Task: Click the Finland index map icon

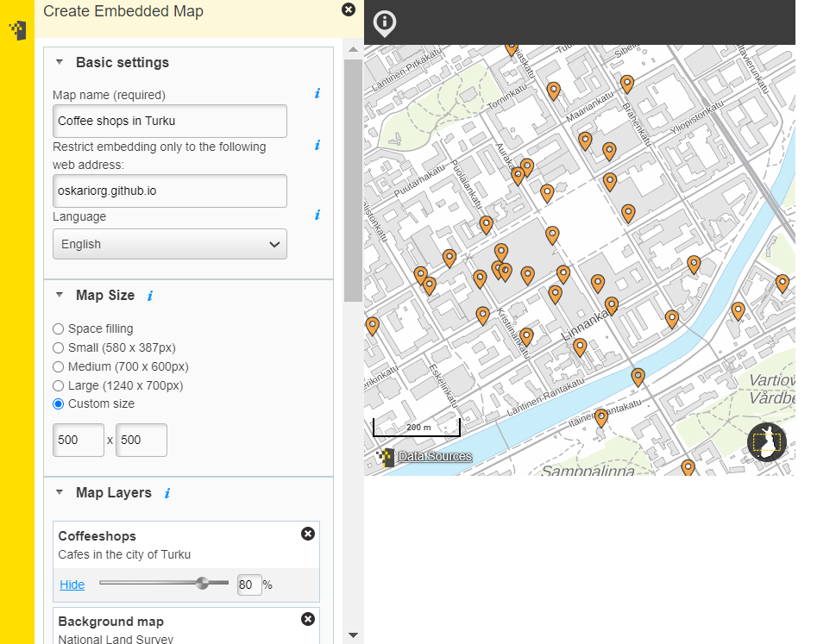Action: pyautogui.click(x=767, y=442)
